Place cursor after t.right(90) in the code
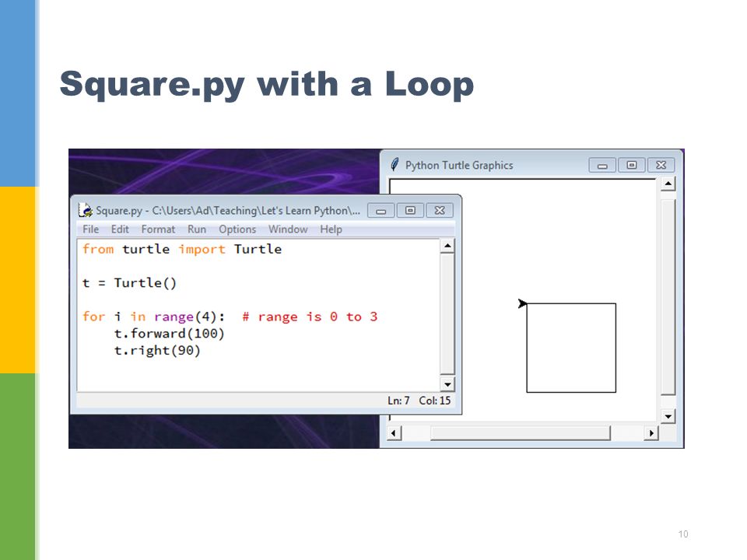This screenshot has height=560, width=747. point(202,351)
